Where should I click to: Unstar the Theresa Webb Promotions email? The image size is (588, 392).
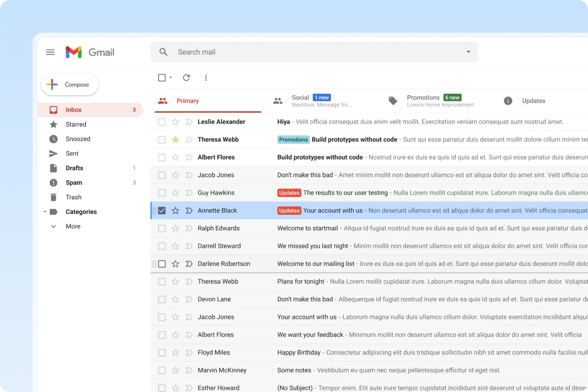tap(176, 140)
